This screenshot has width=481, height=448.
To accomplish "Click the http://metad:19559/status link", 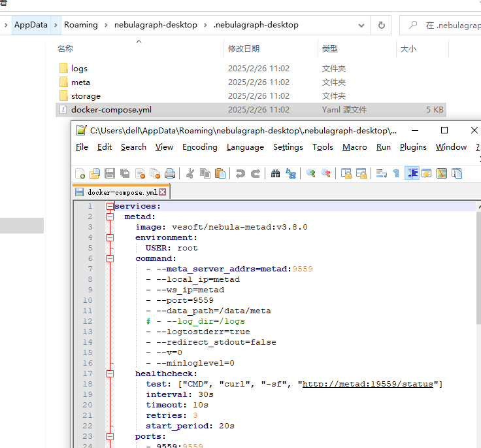I will tap(367, 384).
